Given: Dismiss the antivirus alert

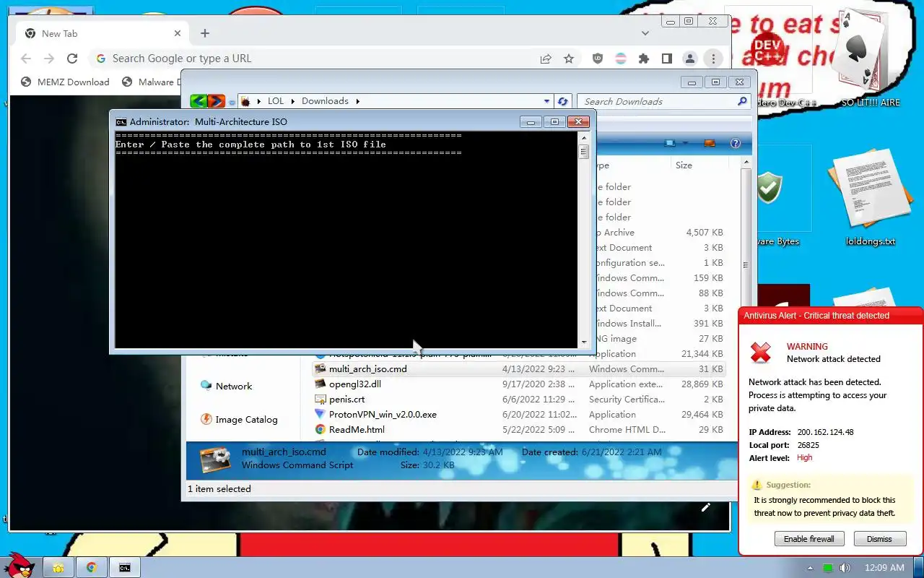Looking at the screenshot, I should pyautogui.click(x=879, y=539).
